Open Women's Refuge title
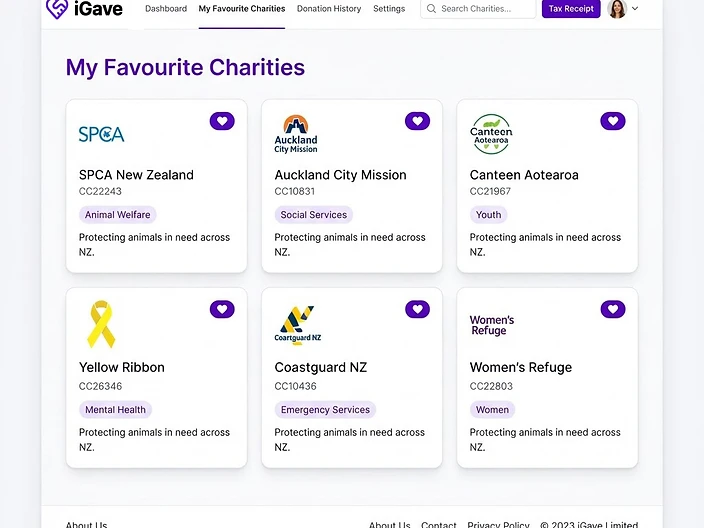The image size is (704, 528). 521,367
